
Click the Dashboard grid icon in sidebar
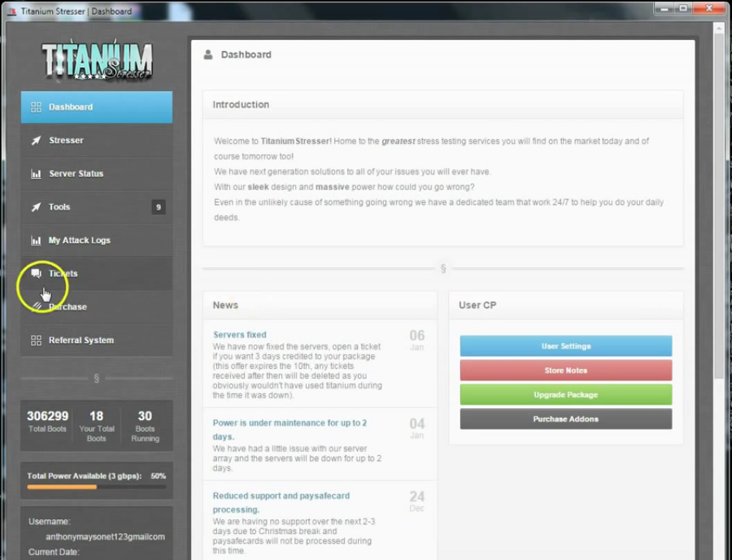click(x=36, y=107)
